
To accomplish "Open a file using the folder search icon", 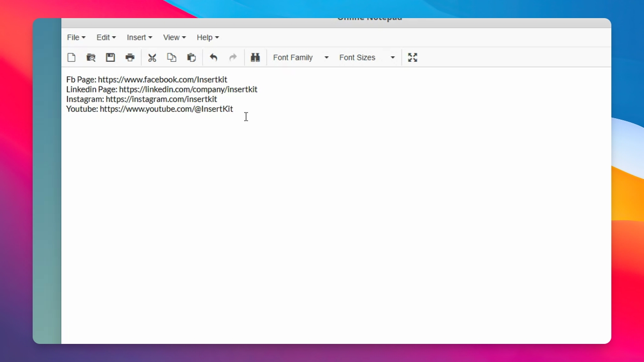I will pos(91,57).
